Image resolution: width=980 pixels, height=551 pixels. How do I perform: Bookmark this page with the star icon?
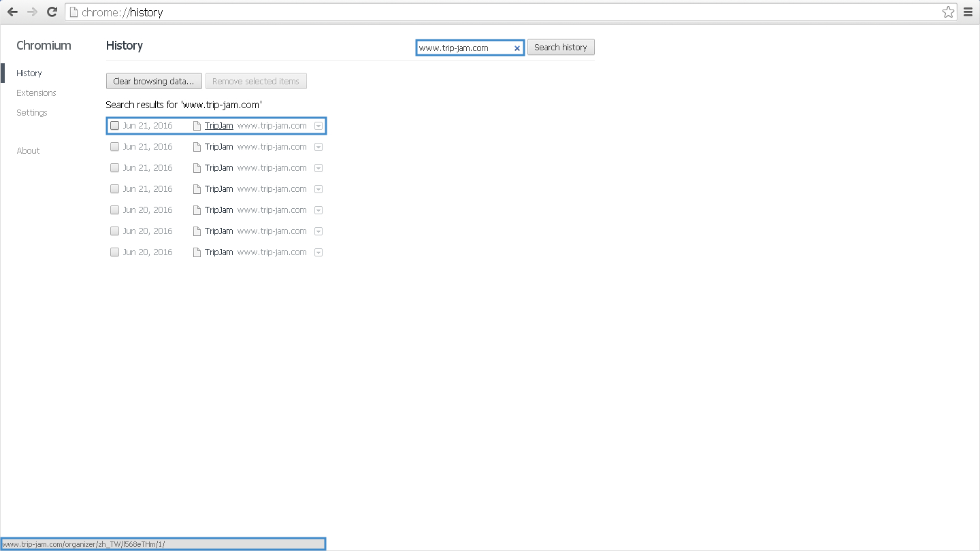point(948,12)
